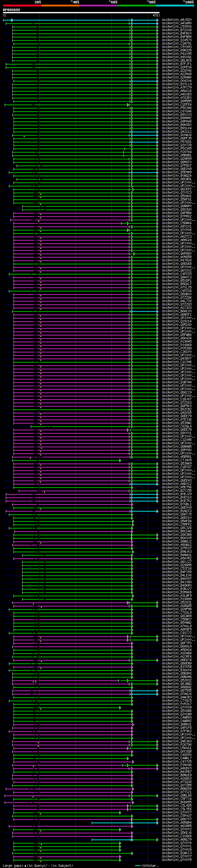This screenshot has height=868, width=197.
Task: Select the label UniRef100_B9SLK4
Action: click(x=177, y=128)
